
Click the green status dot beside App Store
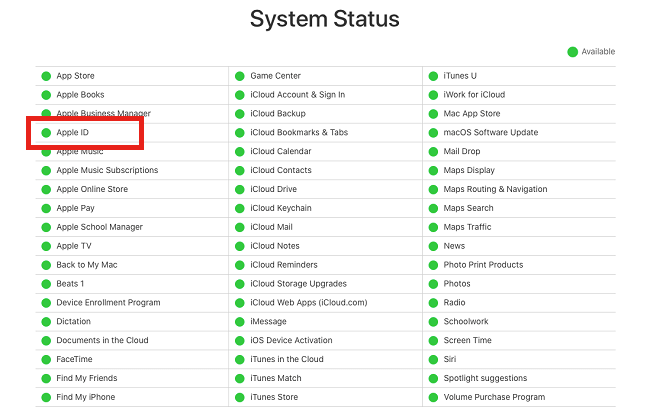[x=46, y=76]
